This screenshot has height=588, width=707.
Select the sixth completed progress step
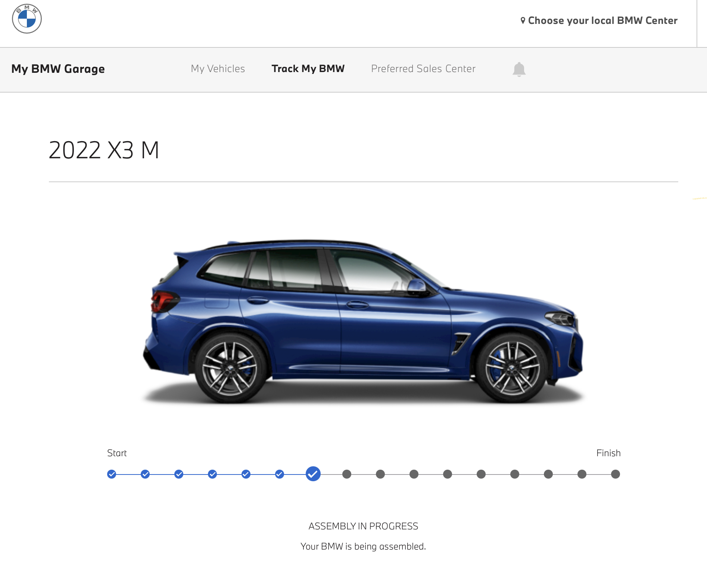point(280,474)
